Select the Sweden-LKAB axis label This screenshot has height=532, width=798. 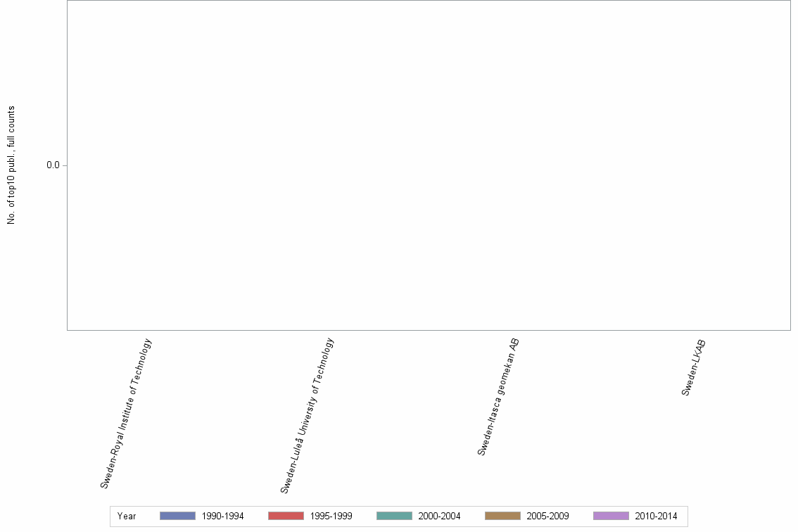click(693, 367)
